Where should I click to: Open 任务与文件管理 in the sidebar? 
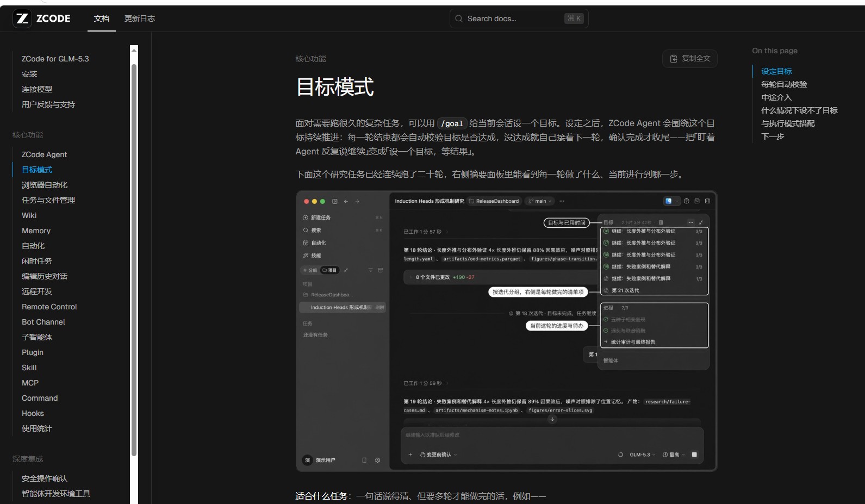coord(48,200)
